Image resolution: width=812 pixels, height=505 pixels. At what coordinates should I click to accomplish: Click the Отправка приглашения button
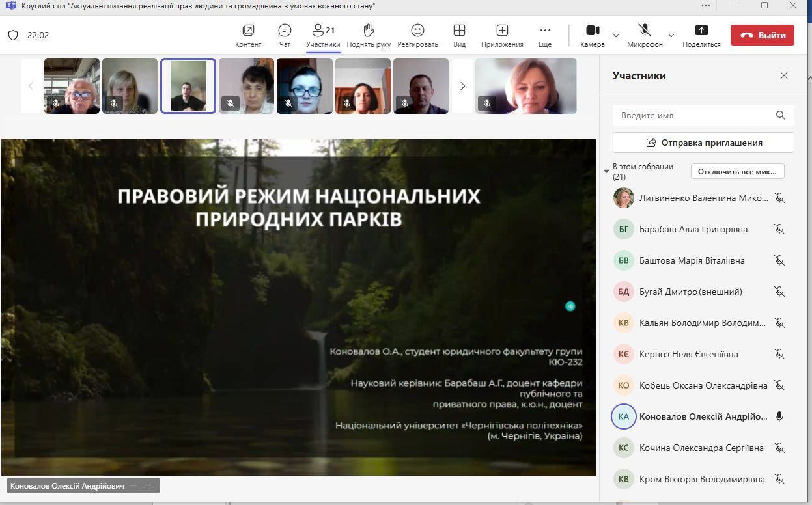point(703,143)
